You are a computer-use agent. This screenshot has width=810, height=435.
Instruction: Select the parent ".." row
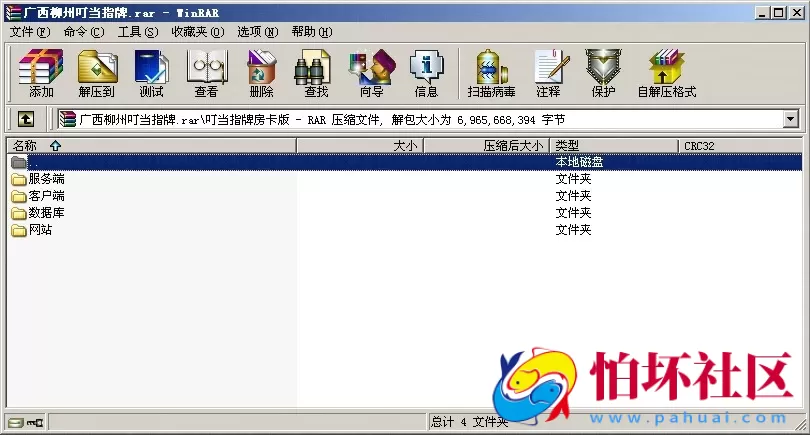click(x=404, y=162)
